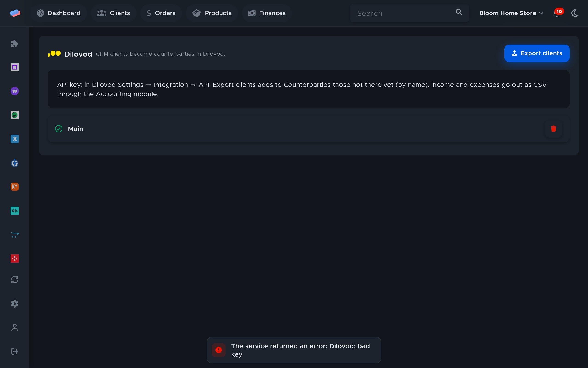Screen dimensions: 588x368
Task: Open the orange K+ integration icon
Action: coord(14,187)
